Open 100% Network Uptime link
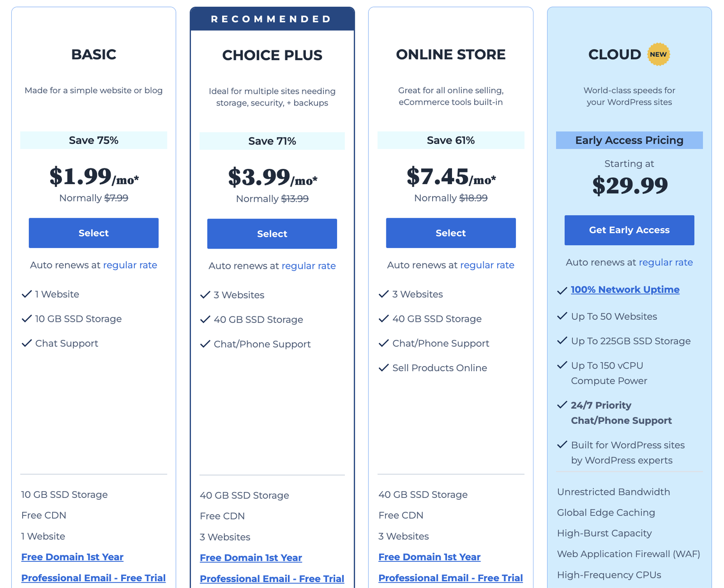This screenshot has width=724, height=588. click(625, 290)
